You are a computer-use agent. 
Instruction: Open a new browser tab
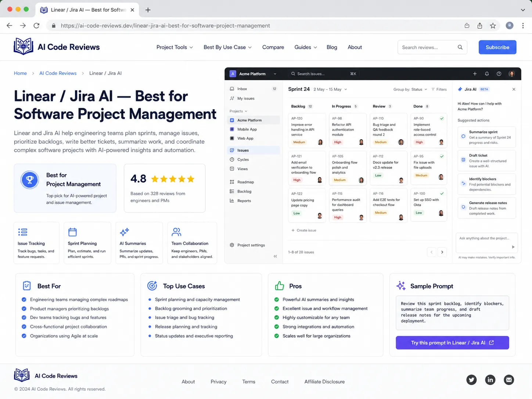click(148, 10)
